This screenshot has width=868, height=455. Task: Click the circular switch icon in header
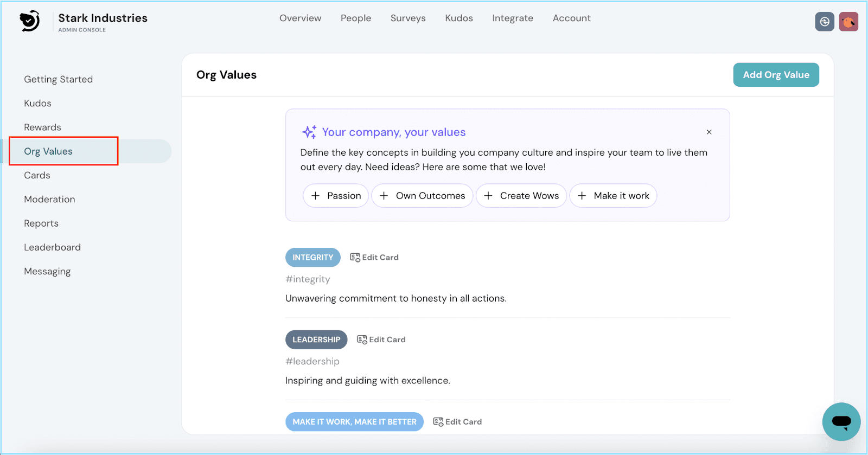(825, 22)
